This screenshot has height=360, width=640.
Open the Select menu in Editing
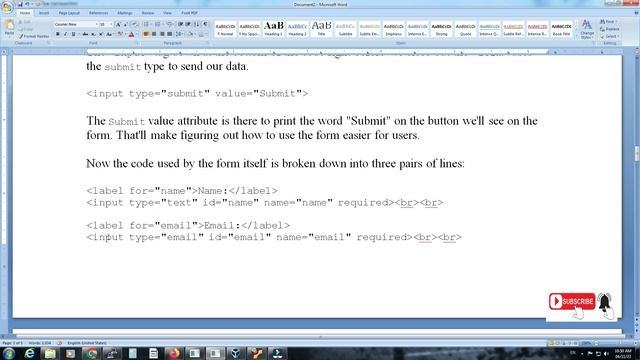pyautogui.click(x=609, y=36)
